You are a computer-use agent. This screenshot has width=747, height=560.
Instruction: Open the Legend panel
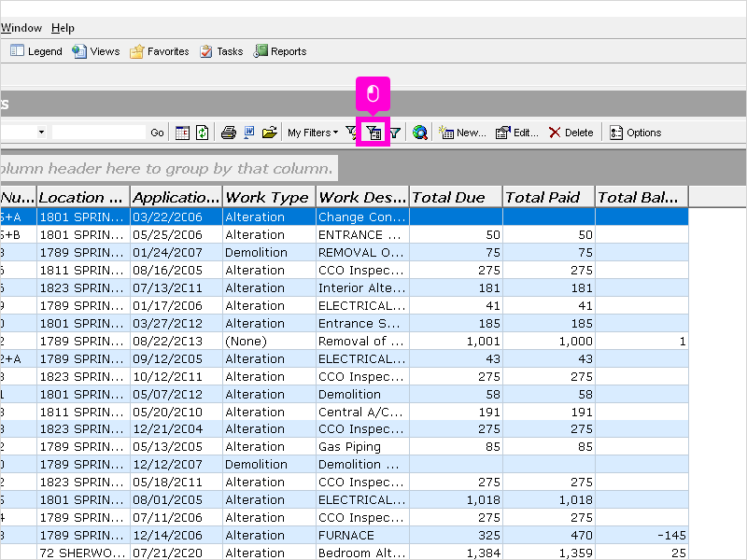[36, 51]
